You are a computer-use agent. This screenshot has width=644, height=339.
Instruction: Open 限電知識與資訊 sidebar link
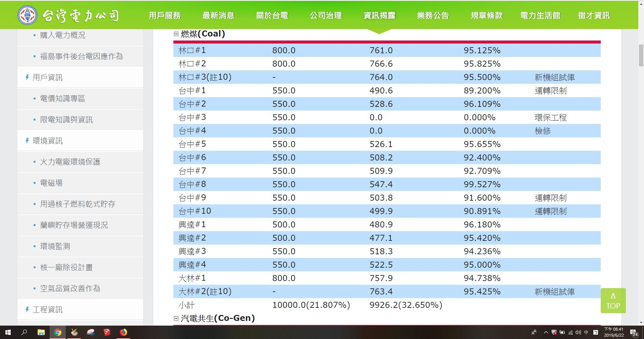[x=66, y=120]
